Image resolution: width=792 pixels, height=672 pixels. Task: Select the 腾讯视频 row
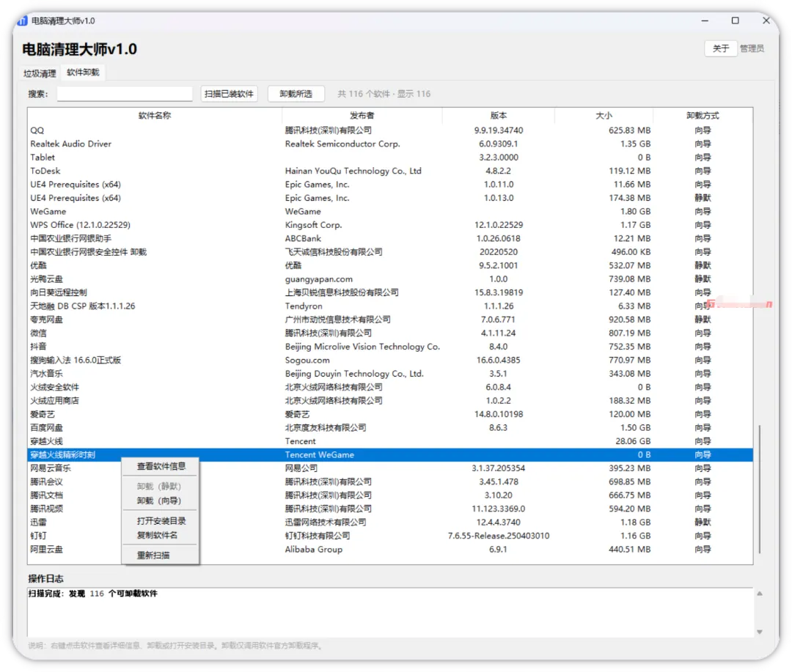point(390,509)
